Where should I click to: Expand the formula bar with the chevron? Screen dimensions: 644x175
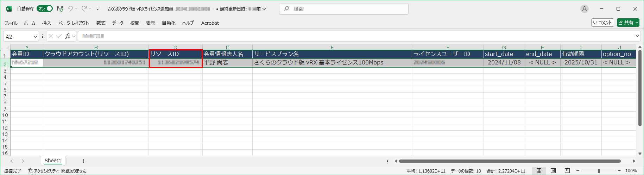637,36
